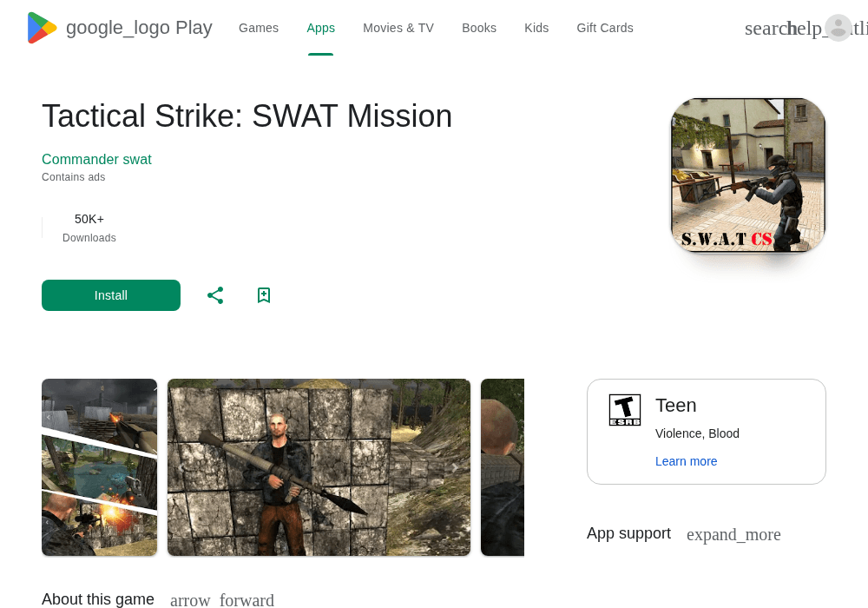The height and width of the screenshot is (608, 868).
Task: Add game to wishlist via bookmark icon
Action: (x=264, y=295)
